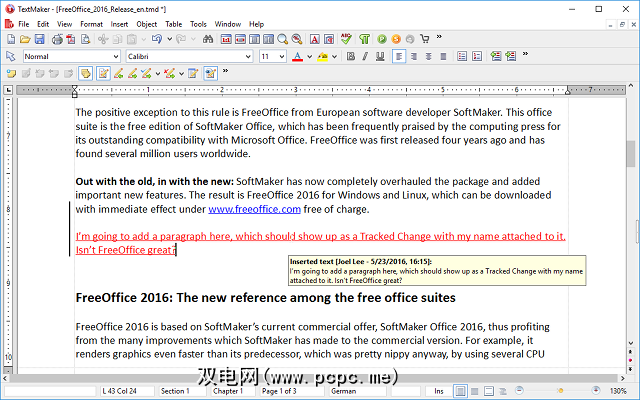Open the Edit menu
640x400 pixels.
pyautogui.click(x=43, y=24)
